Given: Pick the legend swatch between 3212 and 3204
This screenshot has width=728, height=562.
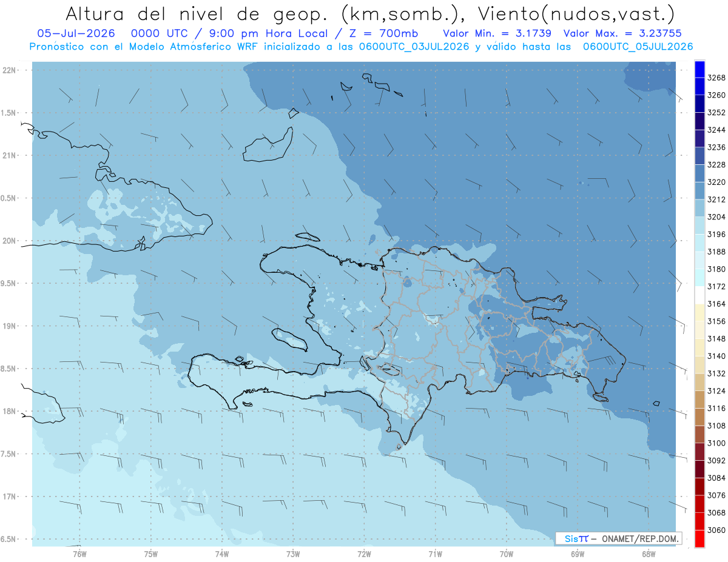Looking at the screenshot, I should (x=699, y=208).
